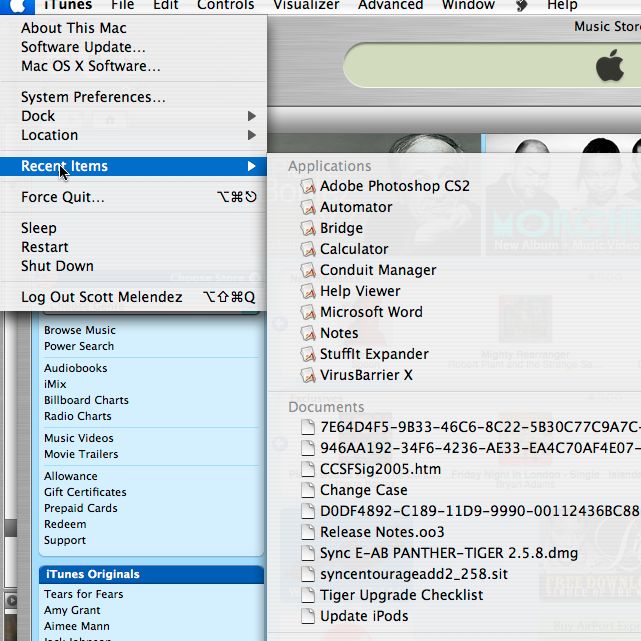The width and height of the screenshot is (641, 641).
Task: Open Prepaid Cards link
Action: tap(81, 508)
